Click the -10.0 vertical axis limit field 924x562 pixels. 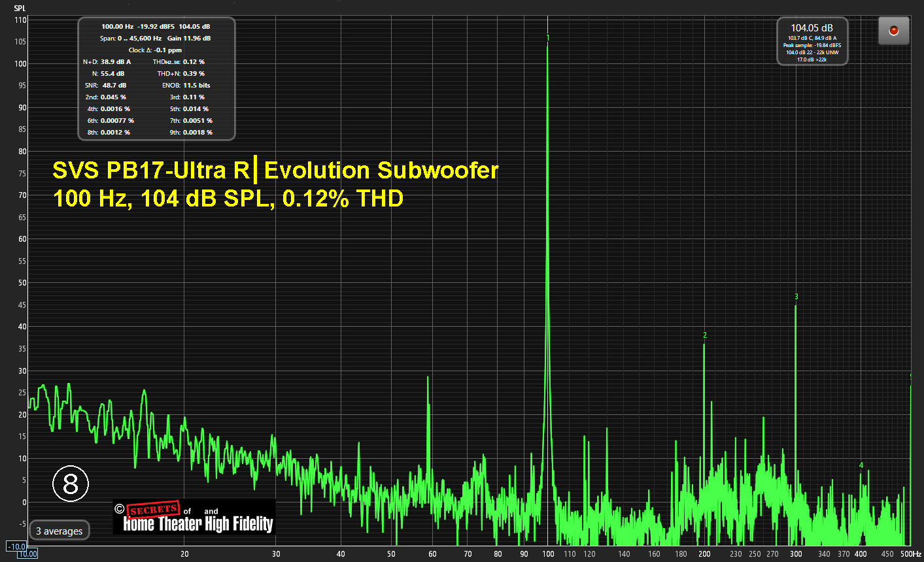[16, 546]
